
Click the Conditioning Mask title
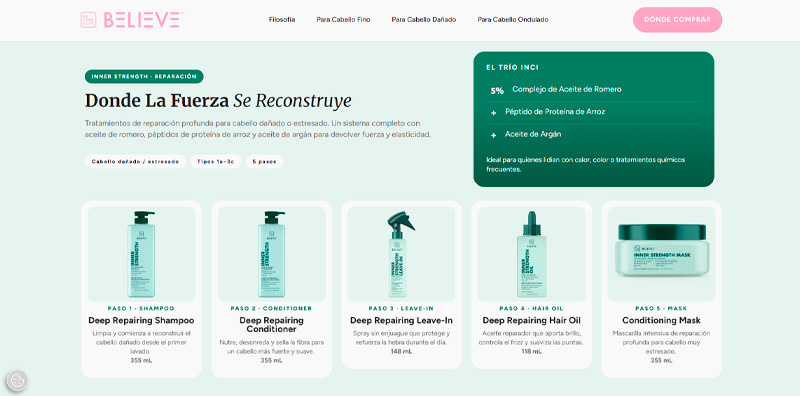(661, 321)
